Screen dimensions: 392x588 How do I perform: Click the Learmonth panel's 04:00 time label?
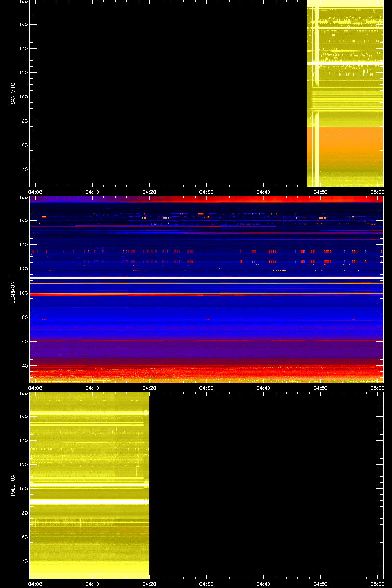35,388
